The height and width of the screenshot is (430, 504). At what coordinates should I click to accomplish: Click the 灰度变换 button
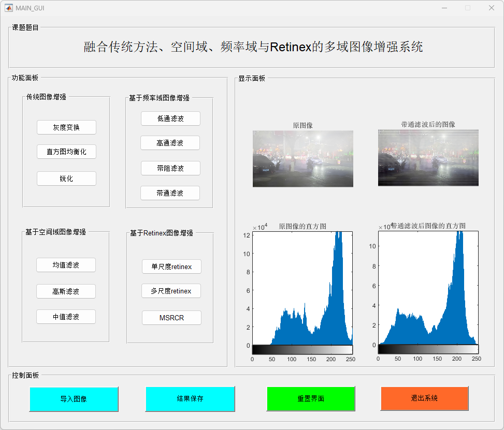(x=66, y=127)
